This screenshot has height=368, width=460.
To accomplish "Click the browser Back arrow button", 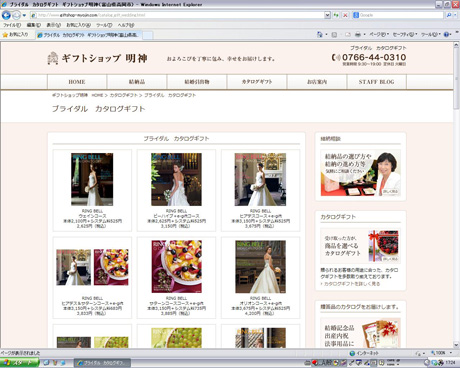I will pos(6,15).
